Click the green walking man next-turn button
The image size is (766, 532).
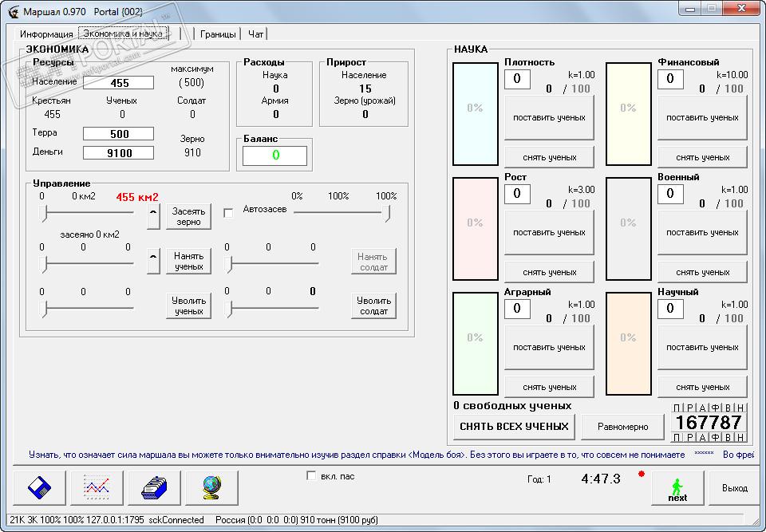tap(677, 487)
